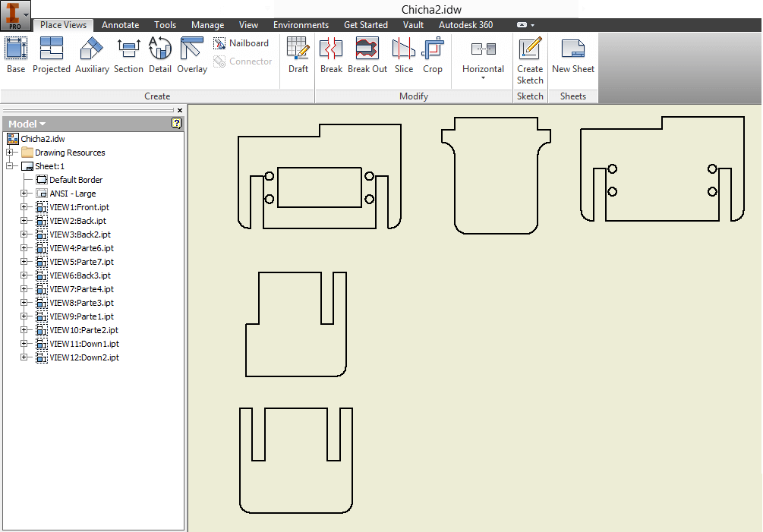
Task: Switch to the Annotate tab
Action: 120,25
